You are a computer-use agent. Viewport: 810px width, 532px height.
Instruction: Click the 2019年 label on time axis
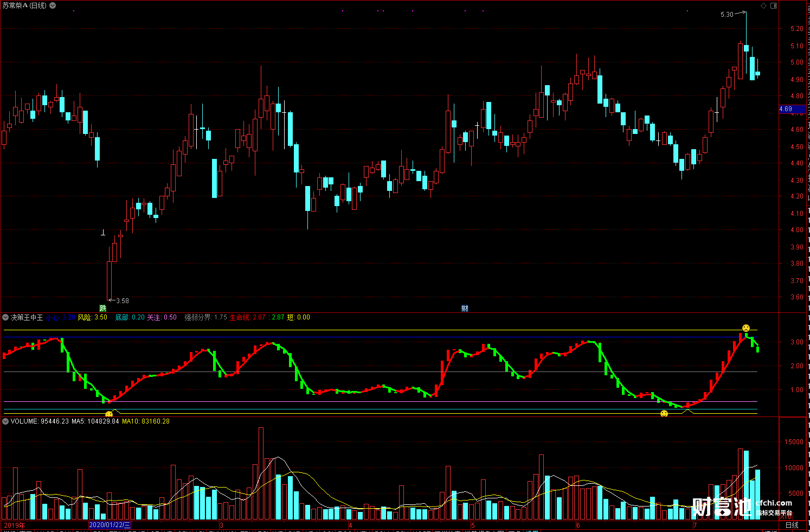pyautogui.click(x=15, y=525)
